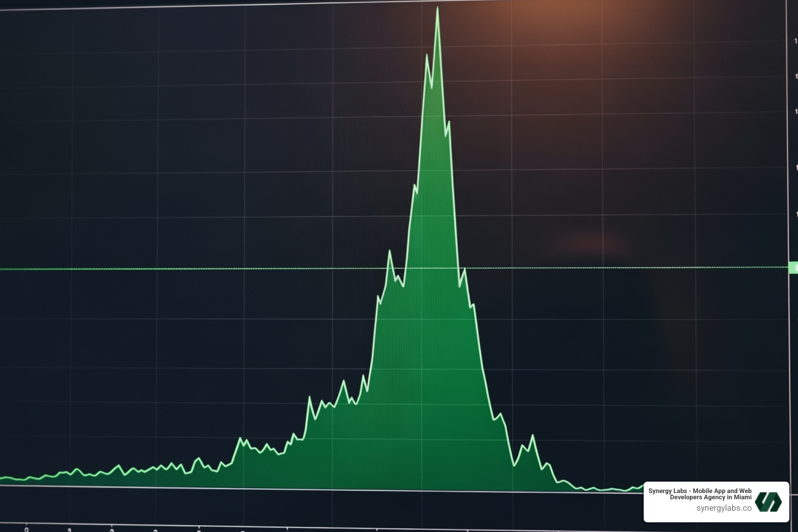Screen dimensions: 798x532
Task: Click the second value label on the right axis
Action: 795,111
